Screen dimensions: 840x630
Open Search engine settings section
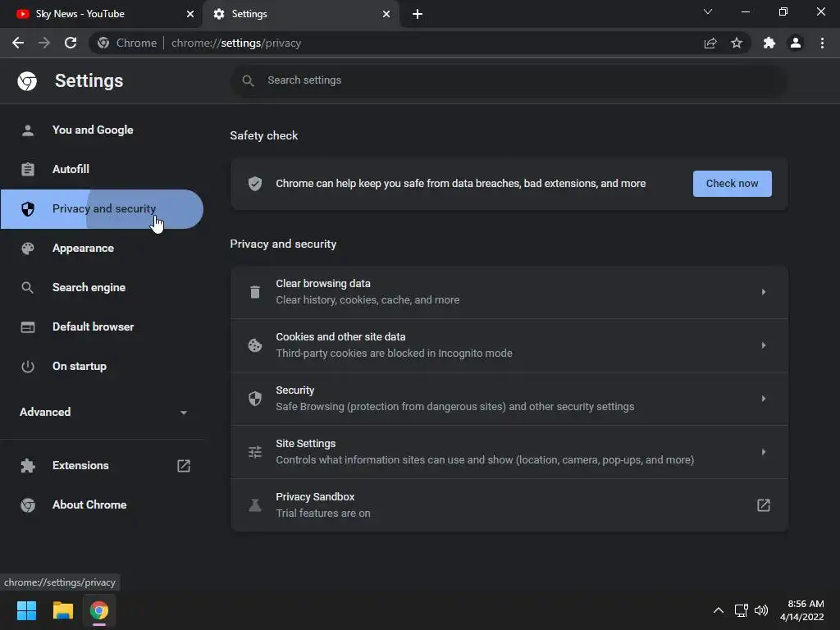point(102,288)
